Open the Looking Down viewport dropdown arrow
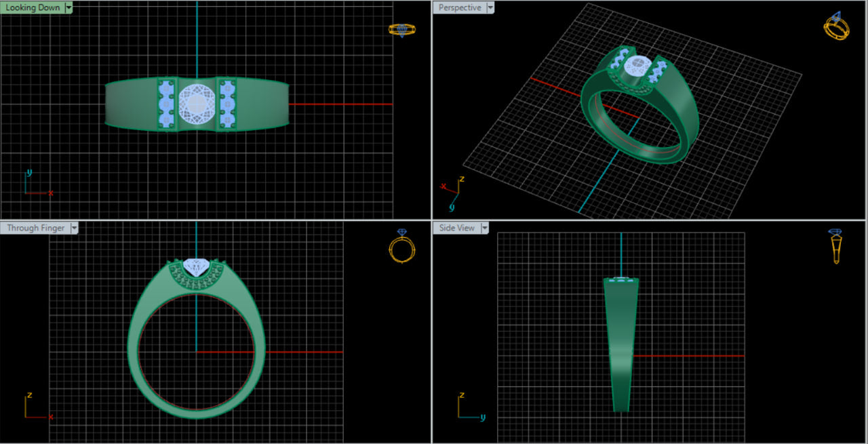Viewport: 868px width, 444px height. [x=68, y=8]
